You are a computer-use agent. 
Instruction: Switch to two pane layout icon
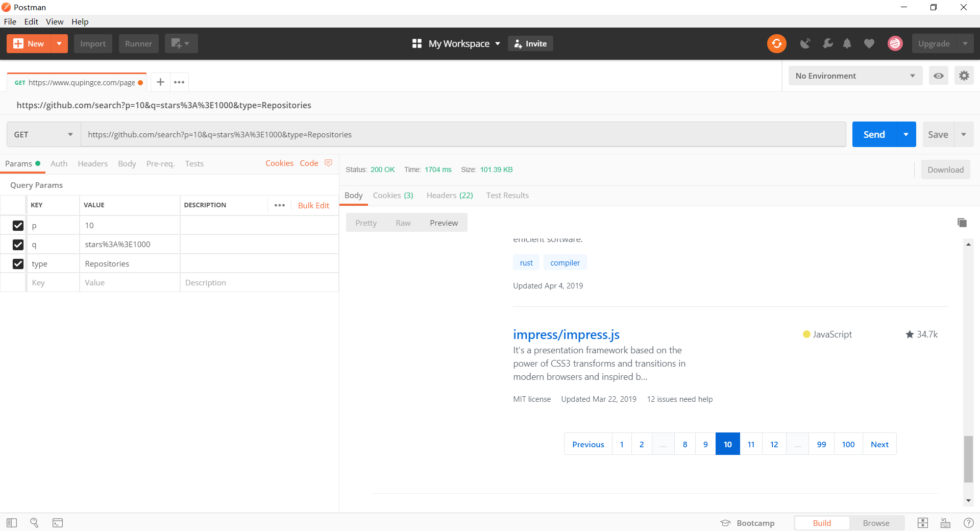click(923, 523)
